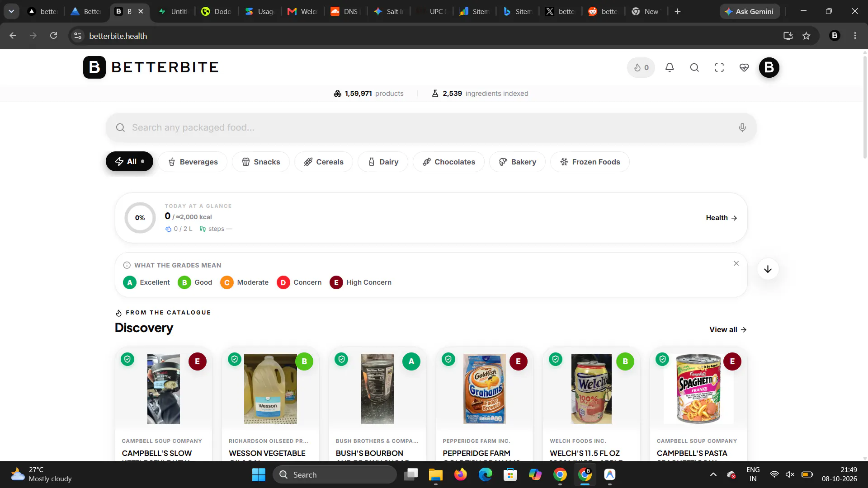Open the heart health icon in header
This screenshot has width=868, height=488.
[744, 68]
